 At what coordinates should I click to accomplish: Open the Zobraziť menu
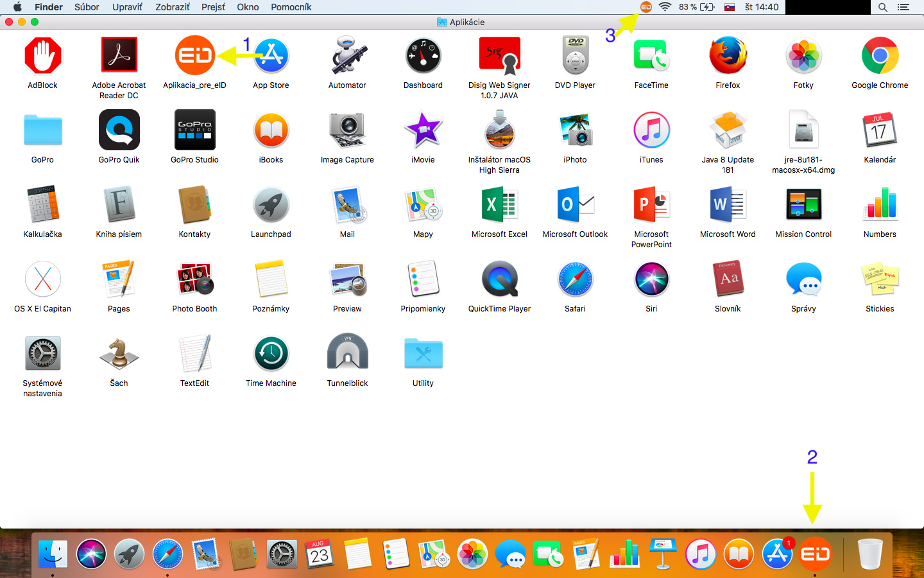point(172,7)
